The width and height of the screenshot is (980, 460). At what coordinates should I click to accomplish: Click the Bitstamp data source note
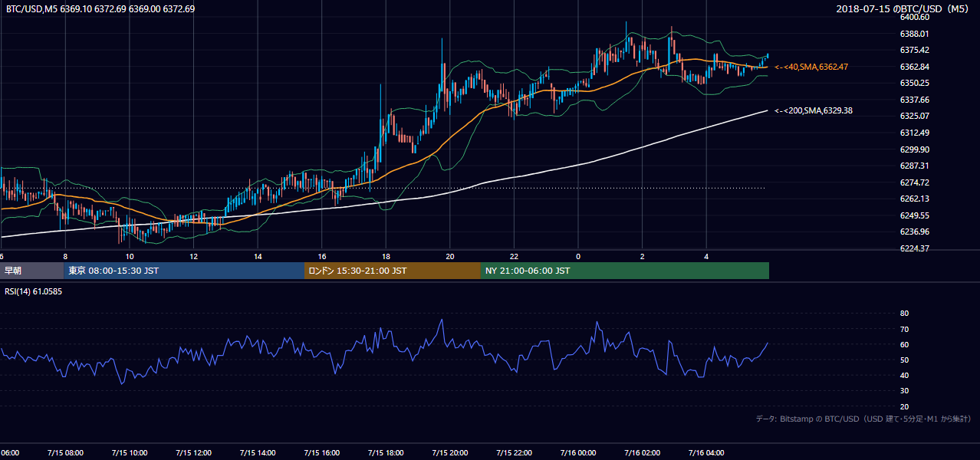pos(864,419)
